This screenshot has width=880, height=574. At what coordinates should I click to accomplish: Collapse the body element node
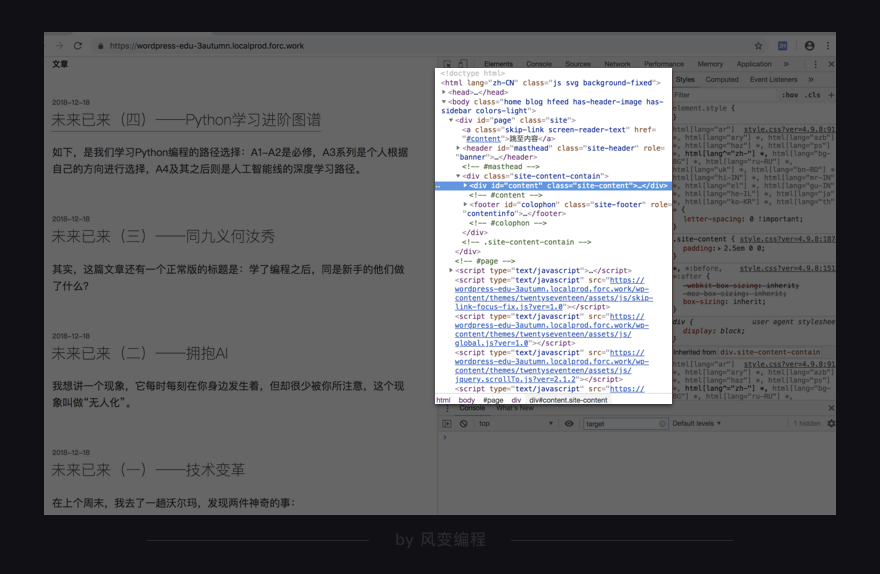pyautogui.click(x=443, y=102)
